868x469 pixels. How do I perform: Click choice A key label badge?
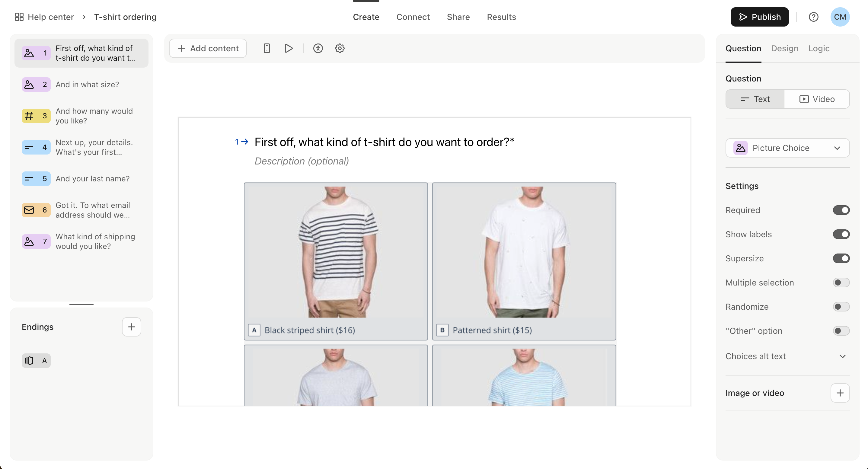click(254, 330)
